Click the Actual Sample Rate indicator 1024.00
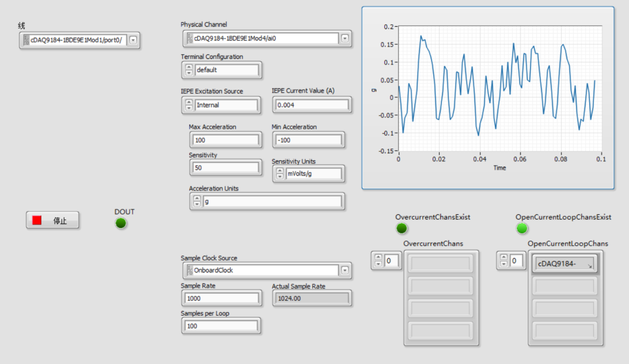Image resolution: width=629 pixels, height=364 pixels. point(312,298)
